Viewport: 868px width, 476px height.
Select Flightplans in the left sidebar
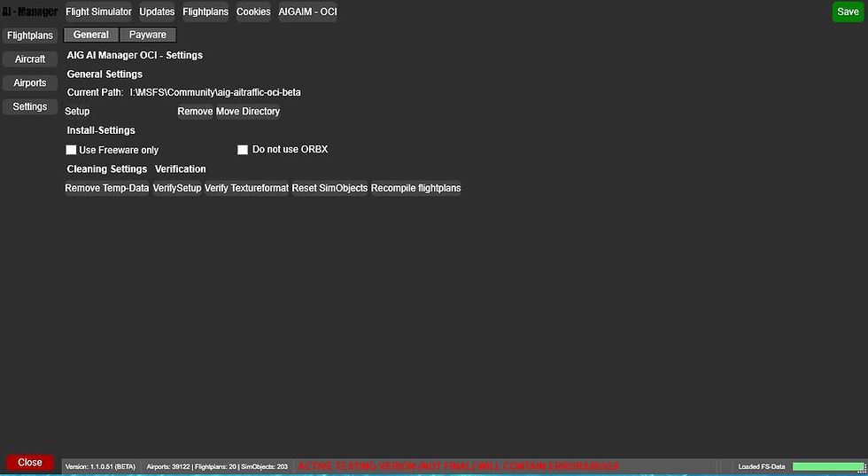point(30,35)
